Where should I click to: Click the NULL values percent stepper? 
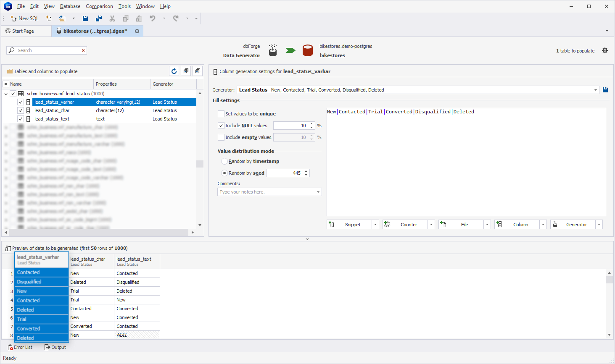coord(311,126)
